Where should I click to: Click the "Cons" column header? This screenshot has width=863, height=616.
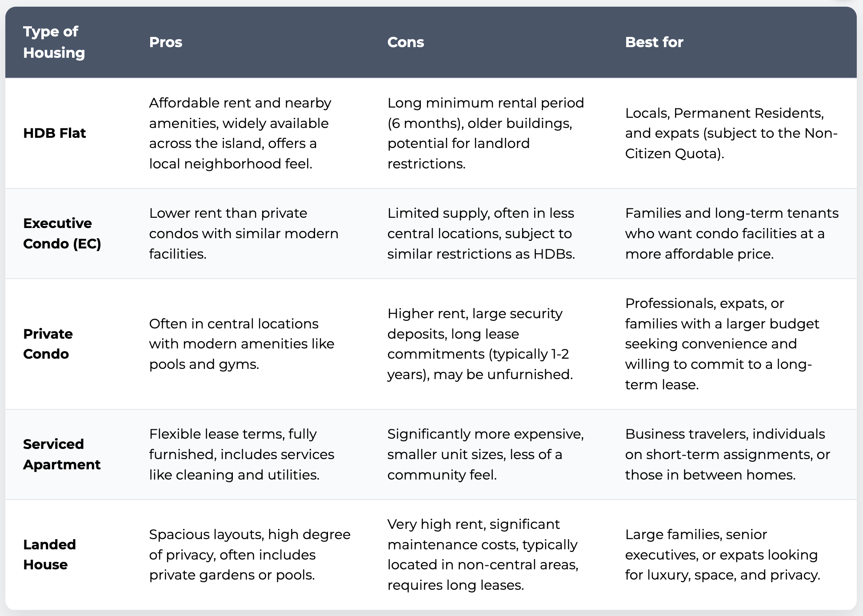(405, 42)
